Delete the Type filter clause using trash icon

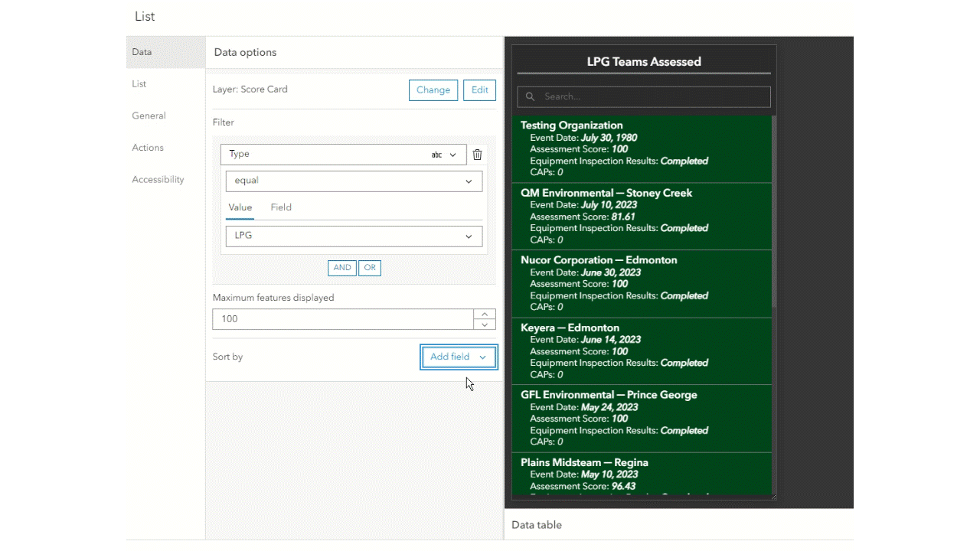(477, 155)
